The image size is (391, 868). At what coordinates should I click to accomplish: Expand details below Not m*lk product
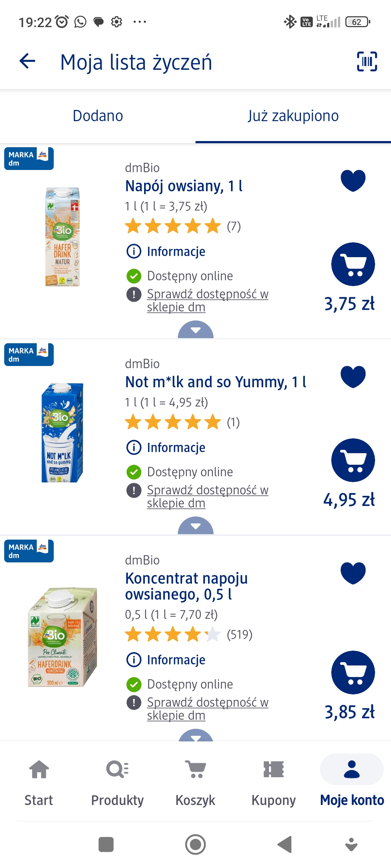(x=195, y=526)
